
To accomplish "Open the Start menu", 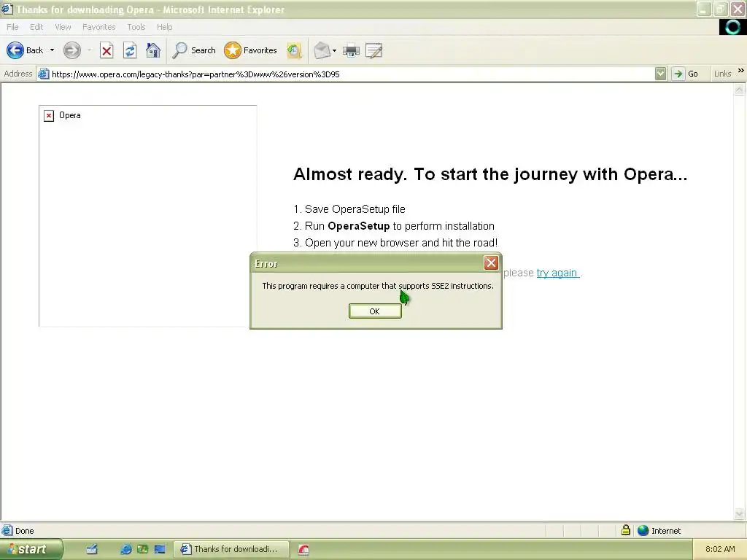I will pyautogui.click(x=31, y=549).
